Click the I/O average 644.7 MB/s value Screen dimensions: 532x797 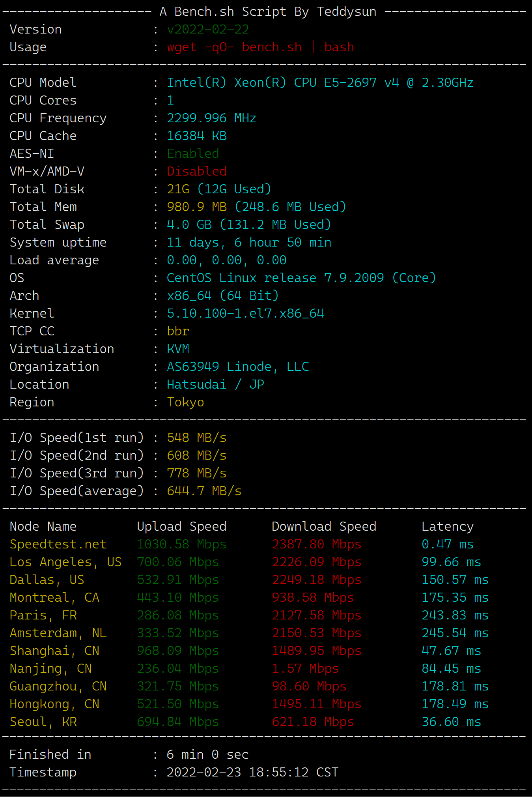click(204, 491)
